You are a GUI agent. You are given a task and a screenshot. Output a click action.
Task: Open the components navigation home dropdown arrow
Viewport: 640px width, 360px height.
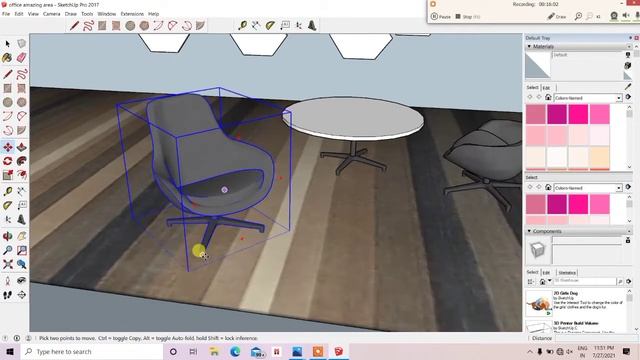(x=550, y=281)
